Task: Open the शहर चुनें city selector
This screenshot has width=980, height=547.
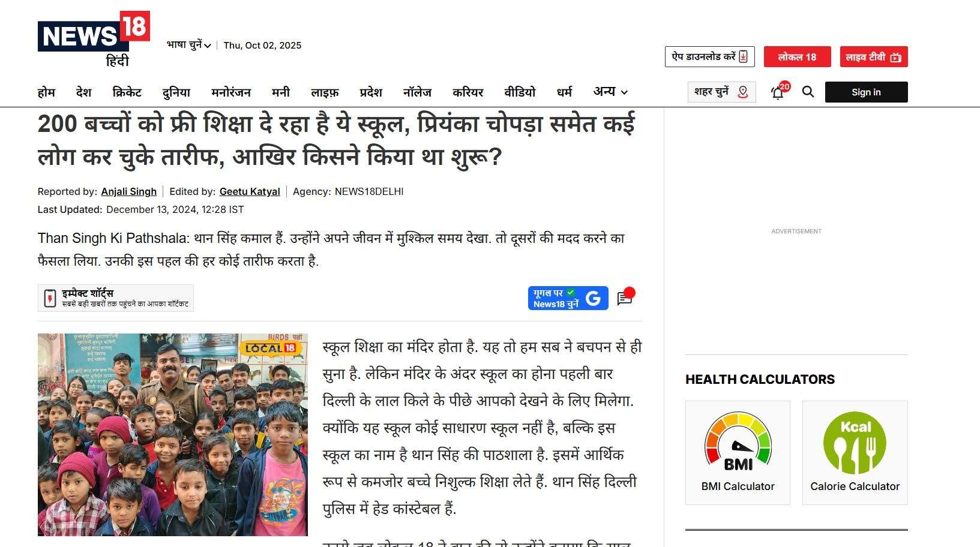Action: pos(714,92)
